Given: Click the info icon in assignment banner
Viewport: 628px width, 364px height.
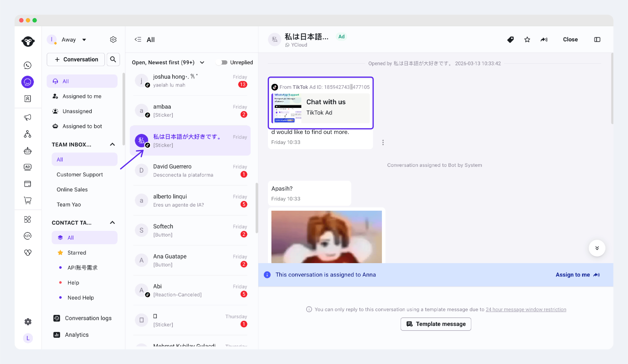Looking at the screenshot, I should [267, 275].
